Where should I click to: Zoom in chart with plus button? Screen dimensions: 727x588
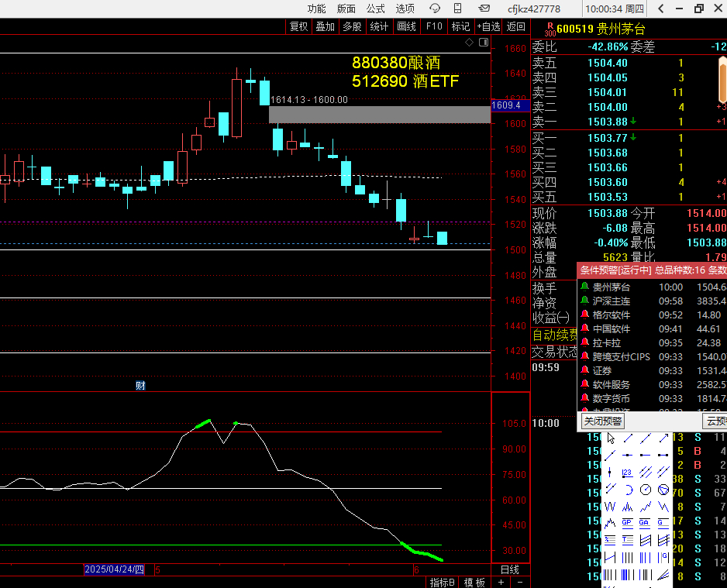[501, 583]
